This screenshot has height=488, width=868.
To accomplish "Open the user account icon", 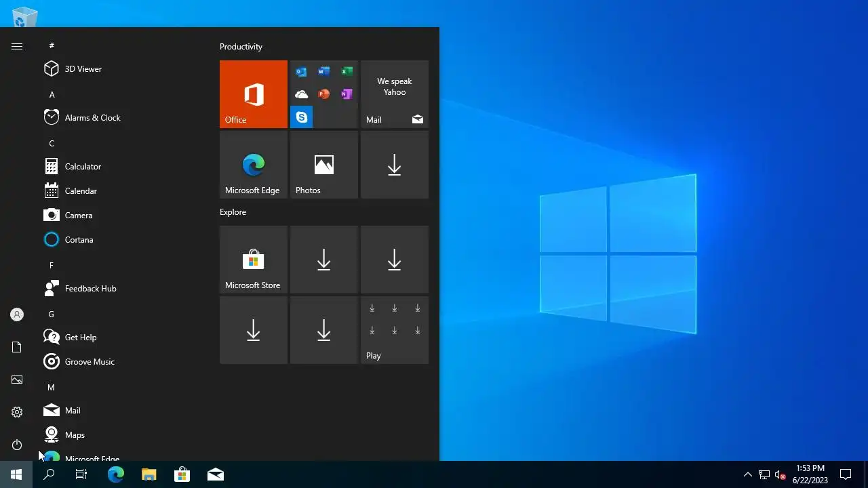I will (x=17, y=314).
